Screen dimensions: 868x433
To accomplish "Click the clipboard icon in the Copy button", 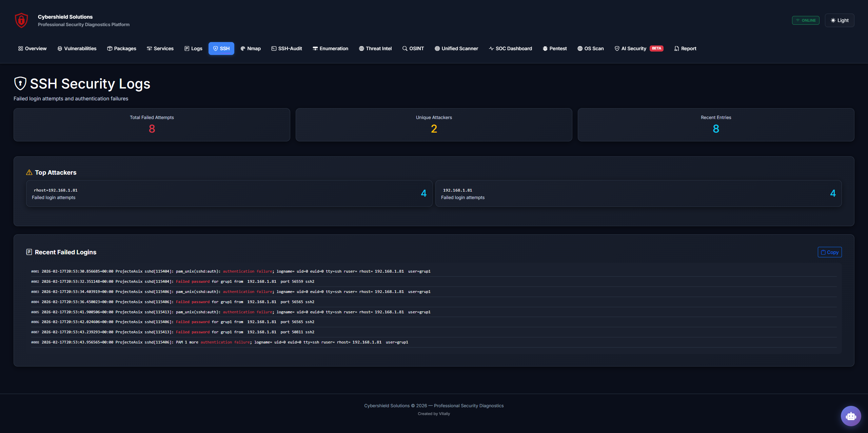I will [x=823, y=252].
